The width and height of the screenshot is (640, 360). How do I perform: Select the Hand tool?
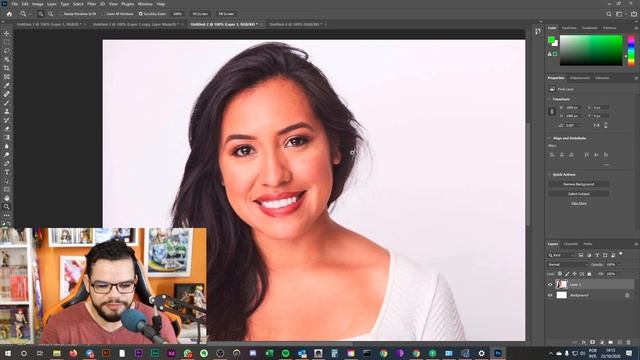(7, 198)
